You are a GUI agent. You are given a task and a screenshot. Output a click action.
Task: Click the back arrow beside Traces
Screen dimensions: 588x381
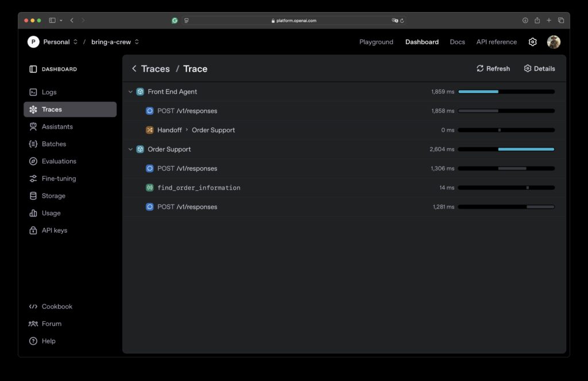pyautogui.click(x=134, y=69)
